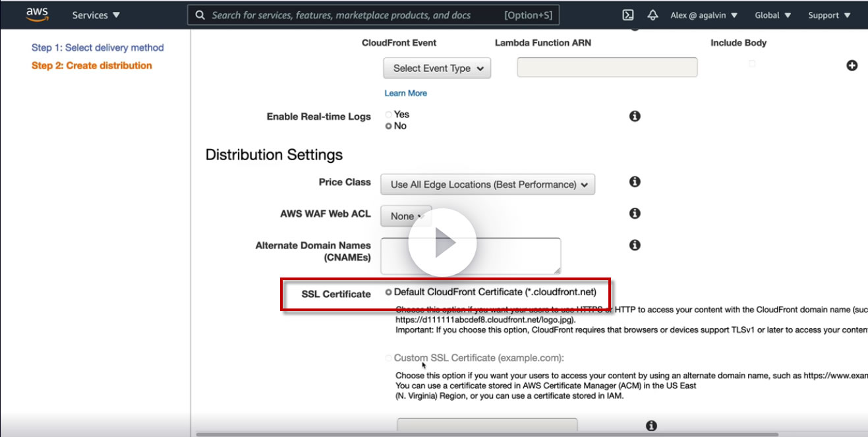Open the Global region menu

(772, 15)
